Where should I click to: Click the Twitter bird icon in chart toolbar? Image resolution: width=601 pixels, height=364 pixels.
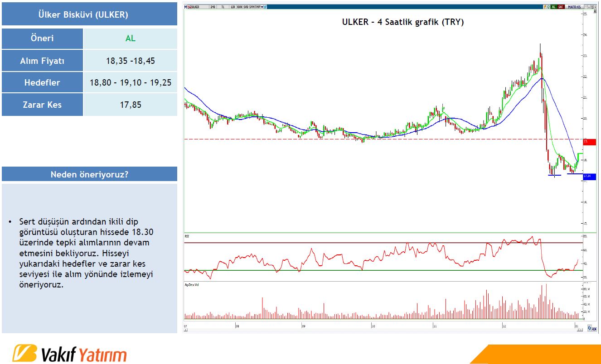pyautogui.click(x=265, y=7)
